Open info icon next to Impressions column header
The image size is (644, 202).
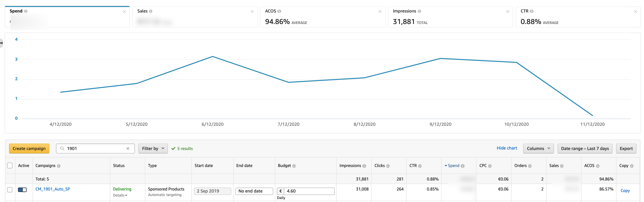(x=364, y=166)
